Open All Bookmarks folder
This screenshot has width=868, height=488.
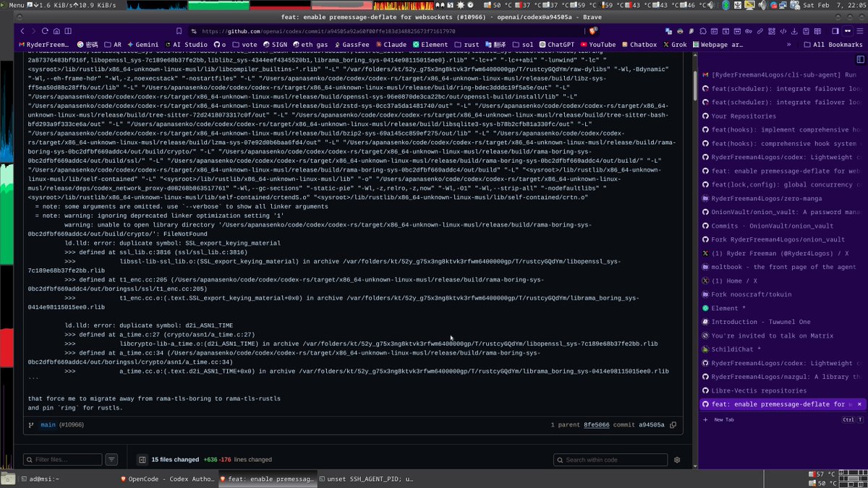coord(833,44)
